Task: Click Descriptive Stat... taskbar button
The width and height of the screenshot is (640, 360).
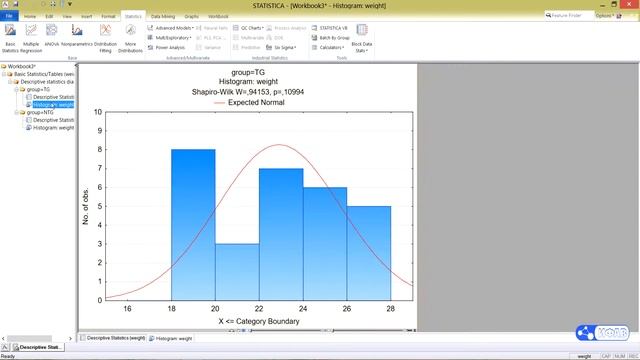Action: pyautogui.click(x=38, y=347)
